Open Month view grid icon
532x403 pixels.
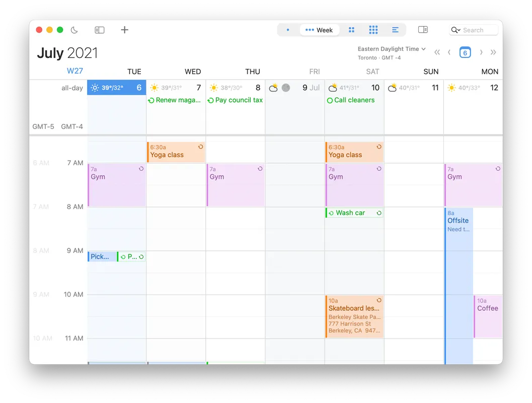351,30
